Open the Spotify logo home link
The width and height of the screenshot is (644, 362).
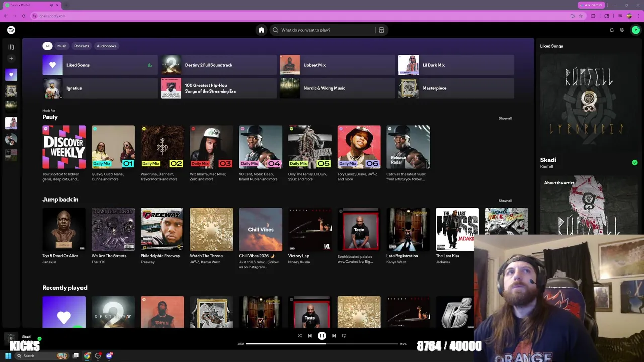11,30
